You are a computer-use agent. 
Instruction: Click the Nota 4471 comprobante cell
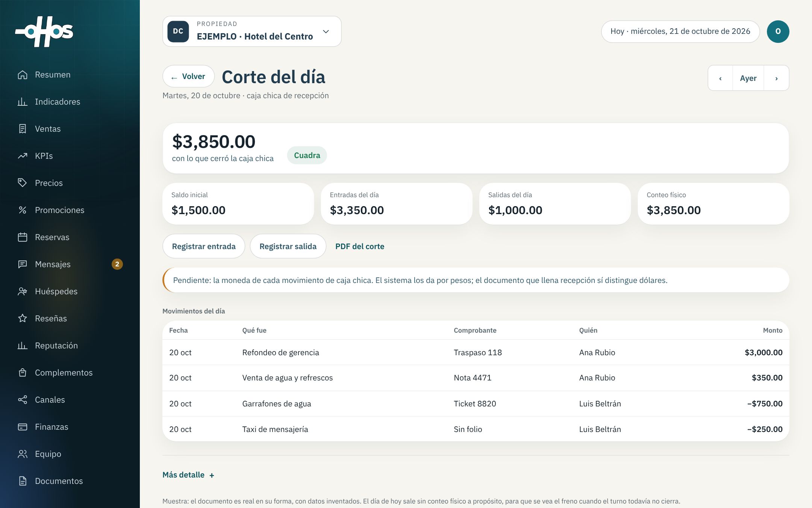coord(473,377)
